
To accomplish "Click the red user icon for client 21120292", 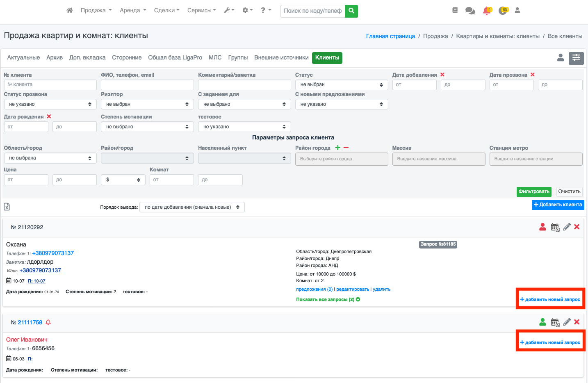I will coord(542,227).
